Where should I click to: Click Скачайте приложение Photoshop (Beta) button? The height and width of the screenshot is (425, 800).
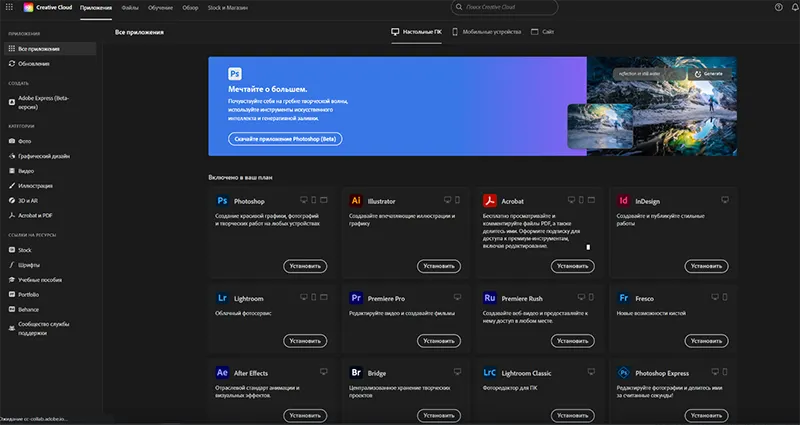point(285,138)
